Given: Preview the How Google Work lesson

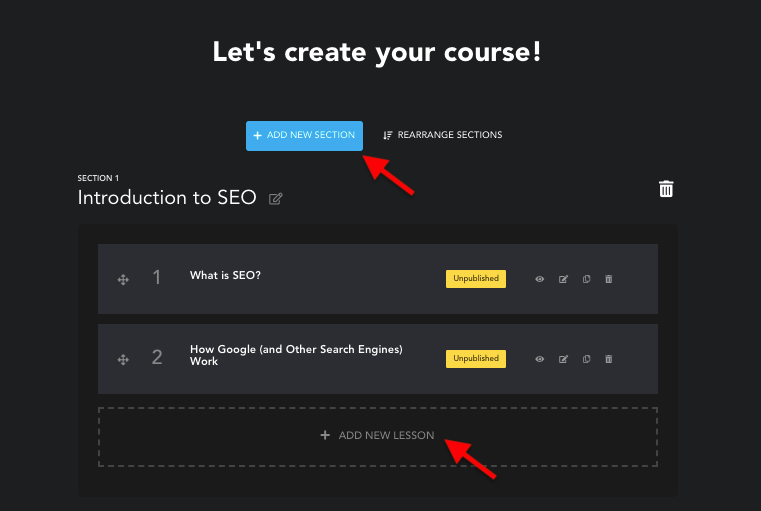Looking at the screenshot, I should click(x=539, y=359).
